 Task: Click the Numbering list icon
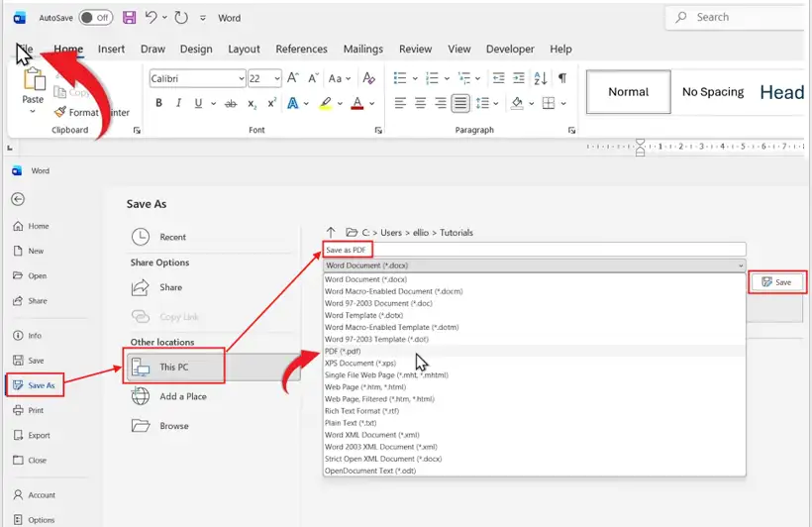(432, 77)
